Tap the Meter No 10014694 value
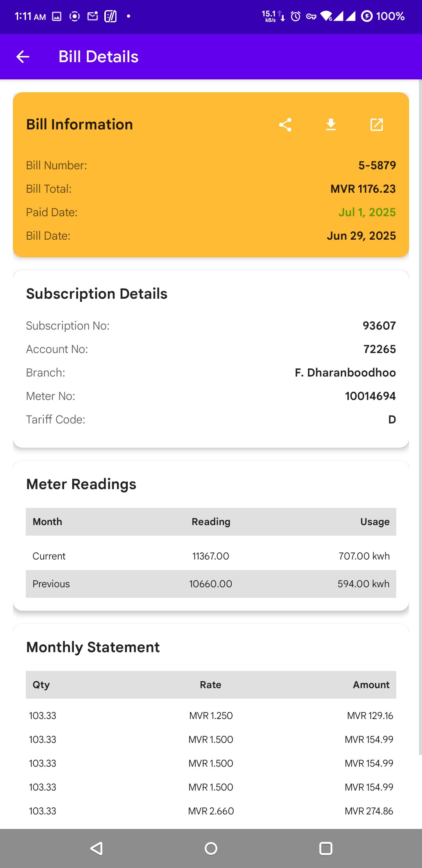The width and height of the screenshot is (422, 868). [370, 396]
